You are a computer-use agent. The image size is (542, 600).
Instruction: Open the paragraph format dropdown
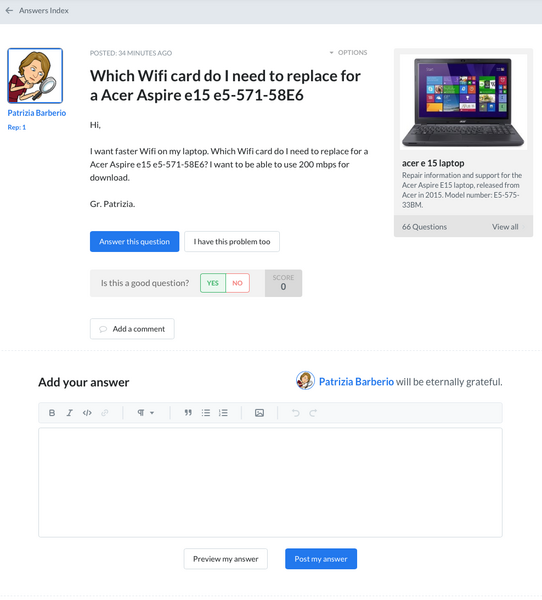146,412
